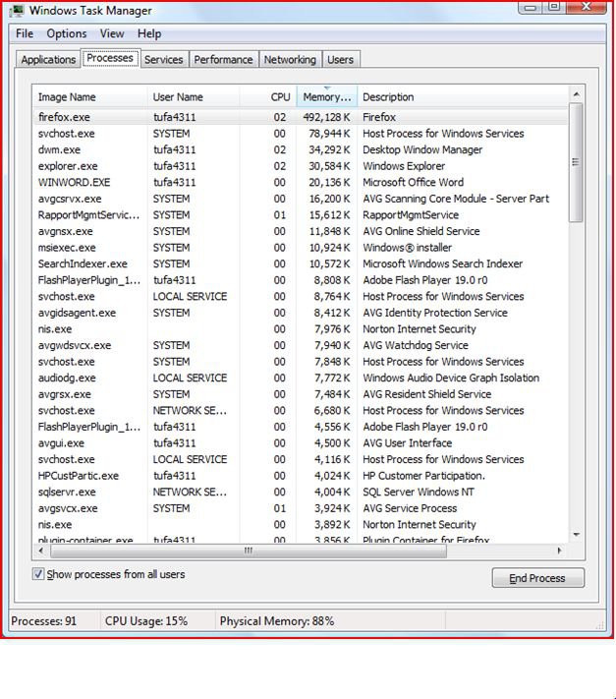This screenshot has width=616, height=699.
Task: Click the vertical scrollbar thumb
Action: [576, 162]
